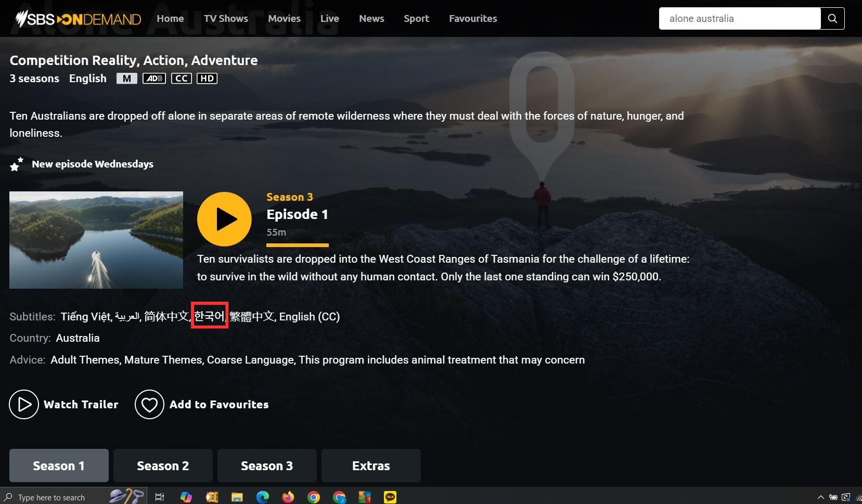The image size is (862, 504).
Task: Open the Extras tab
Action: pos(371,466)
